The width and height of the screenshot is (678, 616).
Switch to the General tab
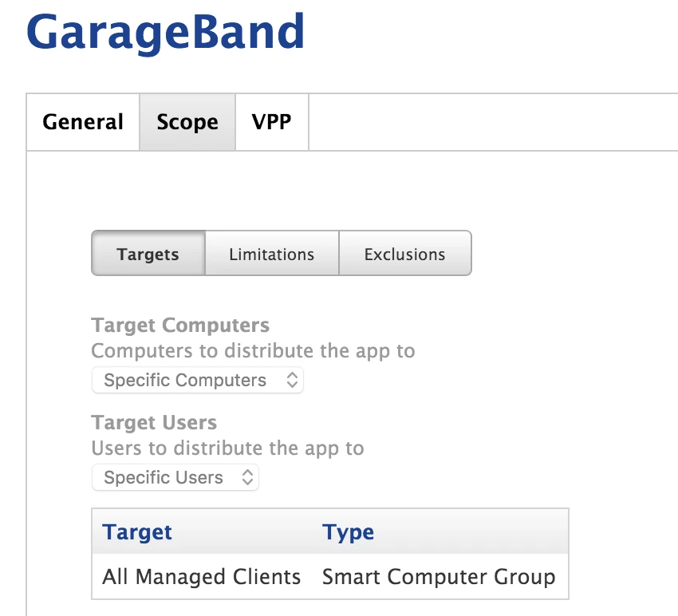pyautogui.click(x=83, y=122)
